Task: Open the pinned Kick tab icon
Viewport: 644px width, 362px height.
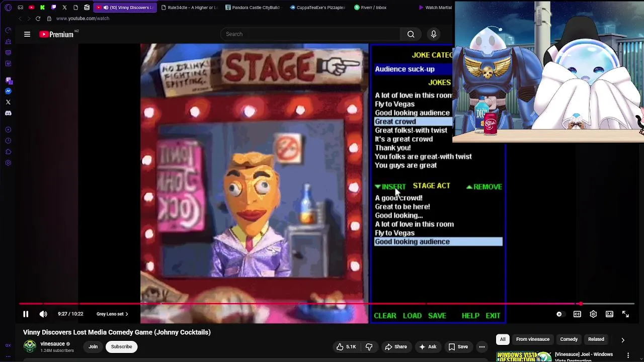Action: point(42,8)
